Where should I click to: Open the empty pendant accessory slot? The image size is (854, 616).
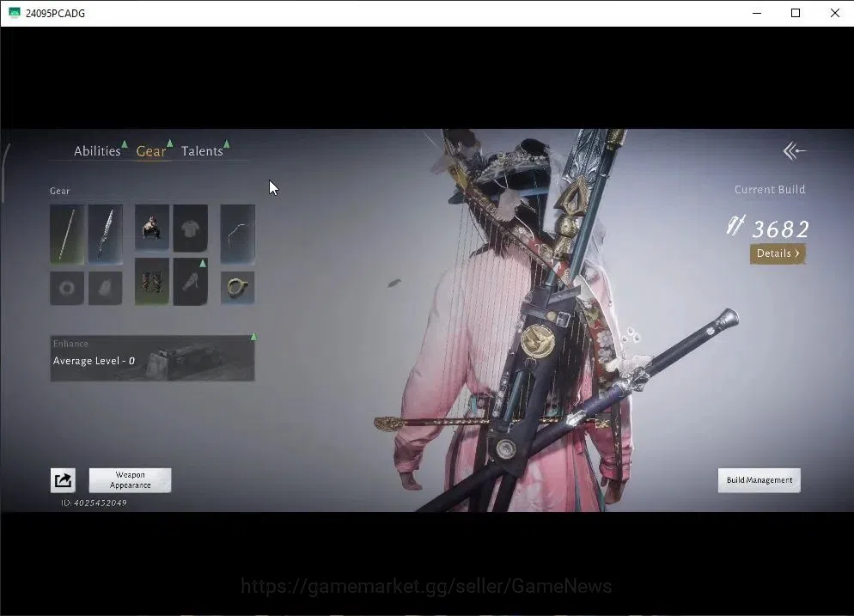pyautogui.click(x=105, y=288)
